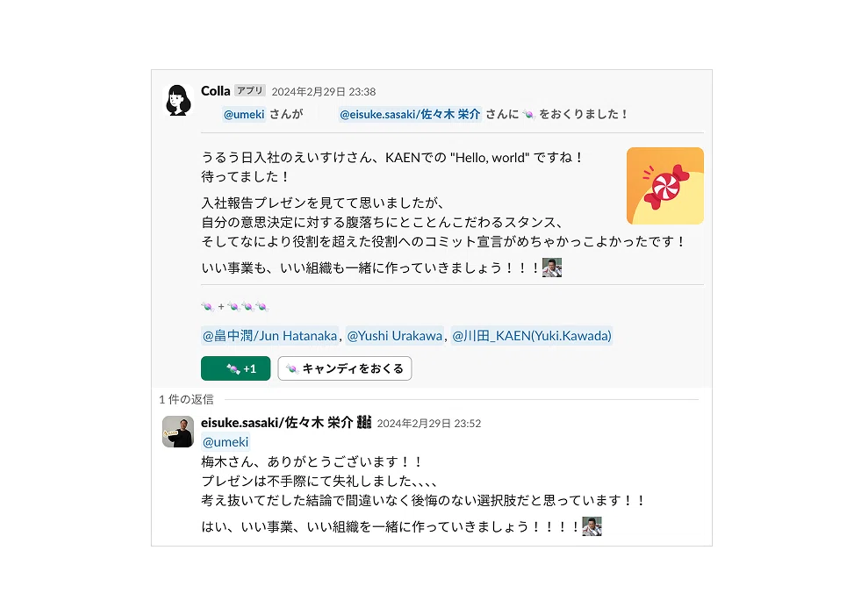The height and width of the screenshot is (616, 863).
Task: Click the candy emoji row above the mentions
Action: (x=235, y=307)
